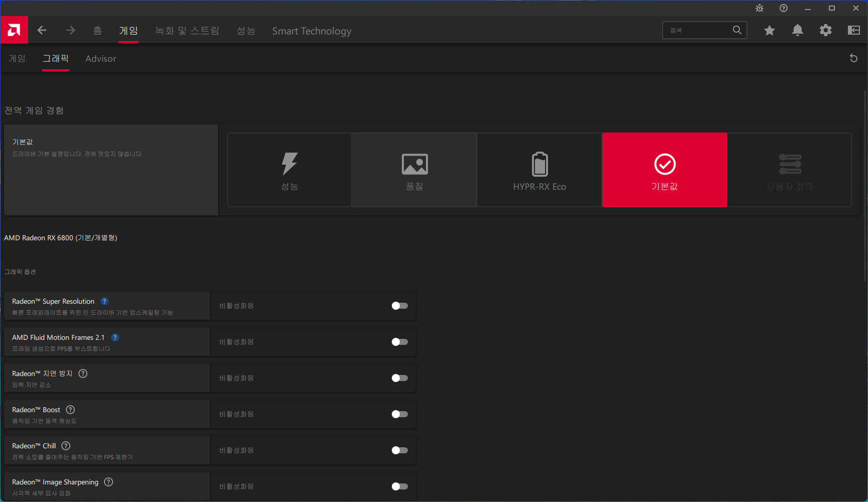868x502 pixels.
Task: Choose the HYPR-RX Eco profile
Action: coord(539,170)
